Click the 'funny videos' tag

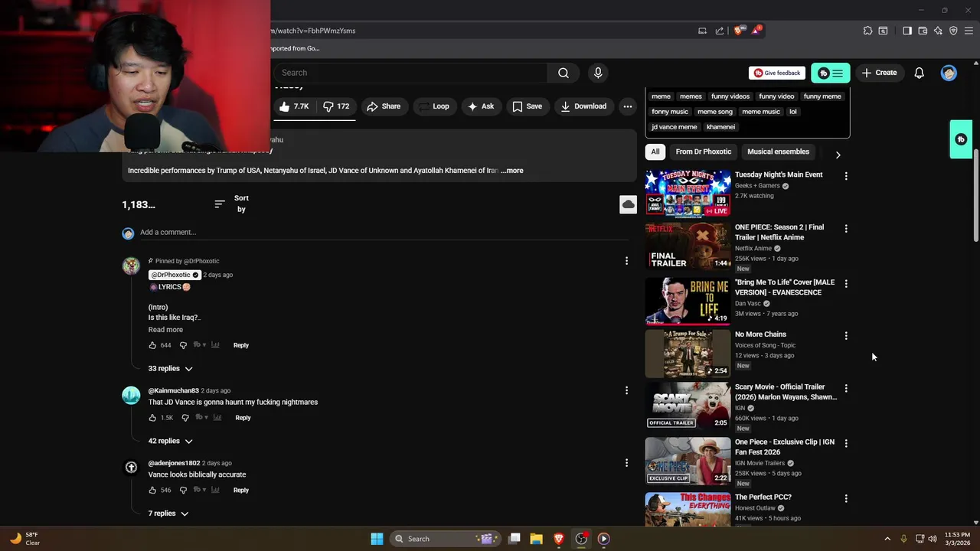click(730, 96)
